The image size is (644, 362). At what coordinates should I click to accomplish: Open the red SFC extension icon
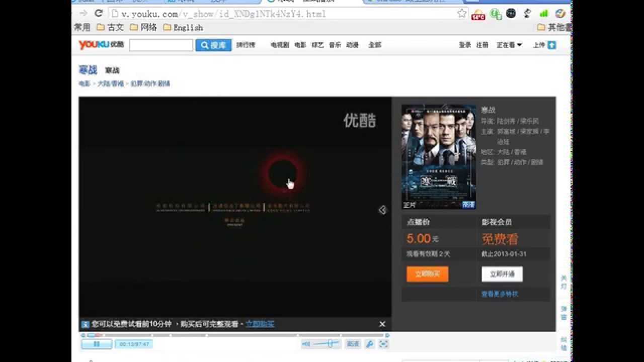pyautogui.click(x=478, y=15)
